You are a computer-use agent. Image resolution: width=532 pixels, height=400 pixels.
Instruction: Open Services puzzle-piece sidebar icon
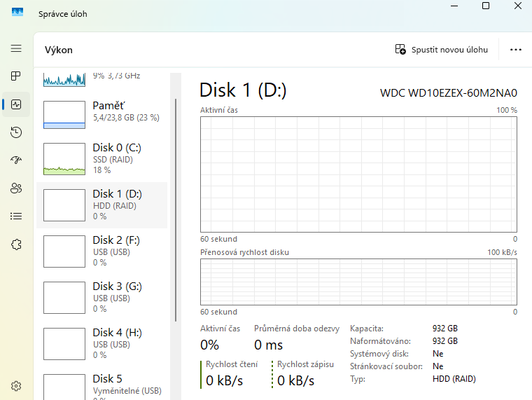(16, 244)
